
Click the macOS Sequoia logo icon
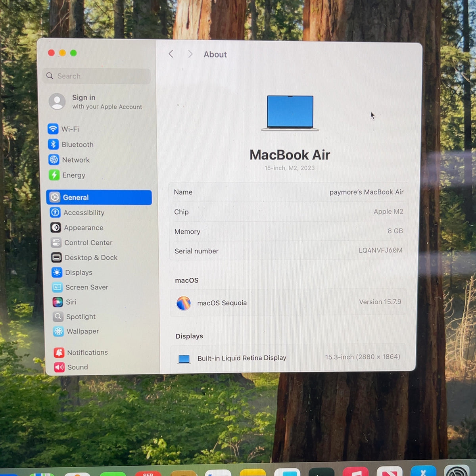point(184,303)
